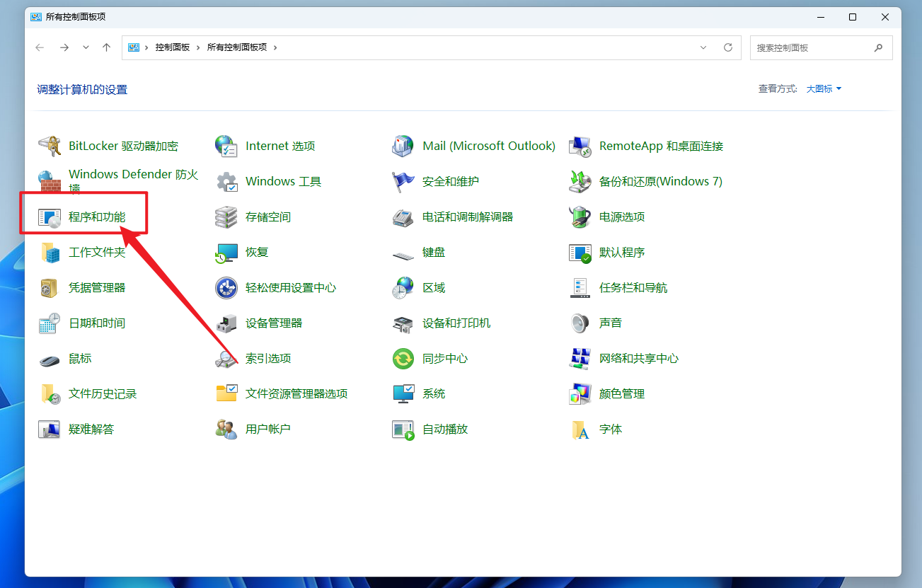This screenshot has width=922, height=588.
Task: Open the 设备和打印机 icon
Action: (x=403, y=323)
